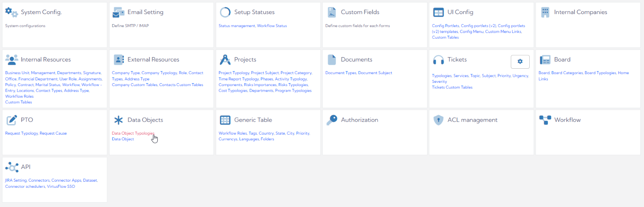Image resolution: width=644 pixels, height=207 pixels.
Task: Click Config Portlets link in UI Config
Action: pos(445,26)
